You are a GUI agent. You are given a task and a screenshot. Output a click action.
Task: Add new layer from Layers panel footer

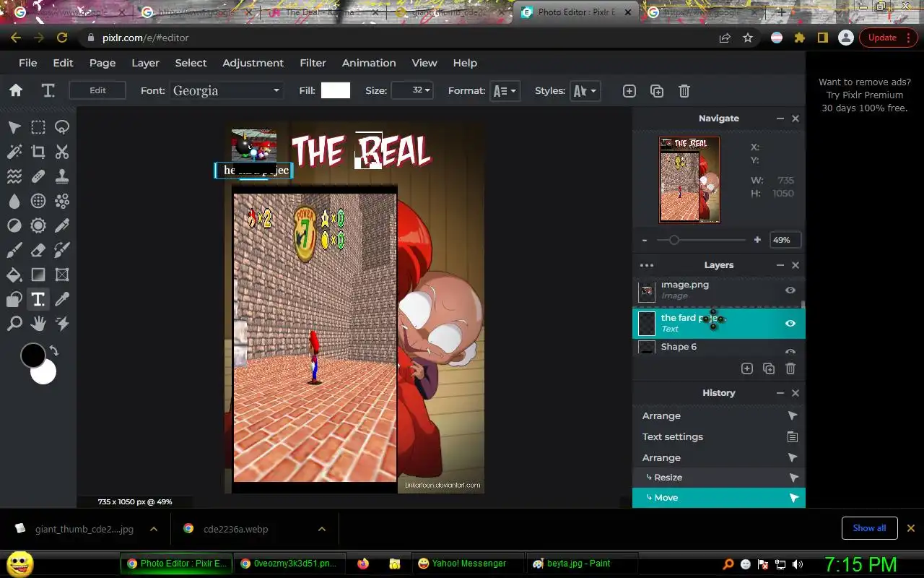coord(747,368)
